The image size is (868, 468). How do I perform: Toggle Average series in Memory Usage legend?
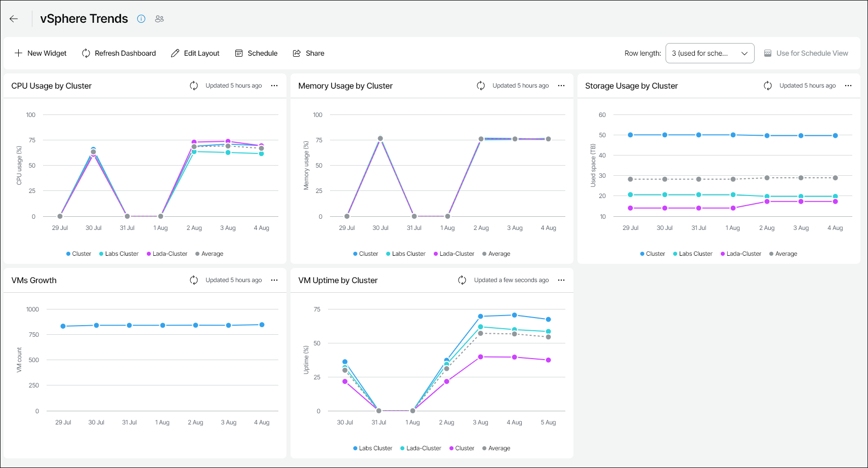pos(496,254)
